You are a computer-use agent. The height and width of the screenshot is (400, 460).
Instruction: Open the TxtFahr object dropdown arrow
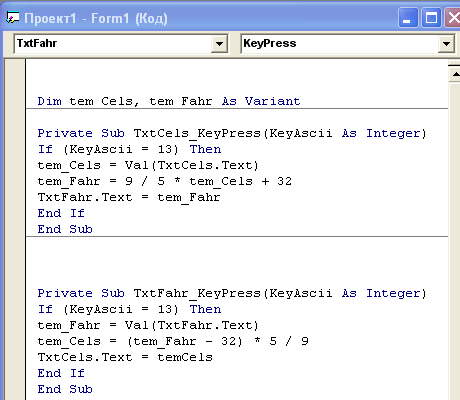[x=219, y=44]
